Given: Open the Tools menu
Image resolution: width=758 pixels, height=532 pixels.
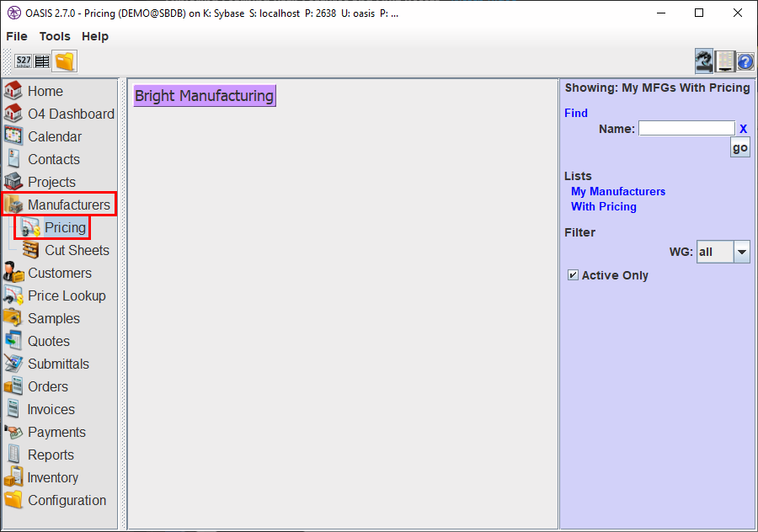Looking at the screenshot, I should [55, 36].
